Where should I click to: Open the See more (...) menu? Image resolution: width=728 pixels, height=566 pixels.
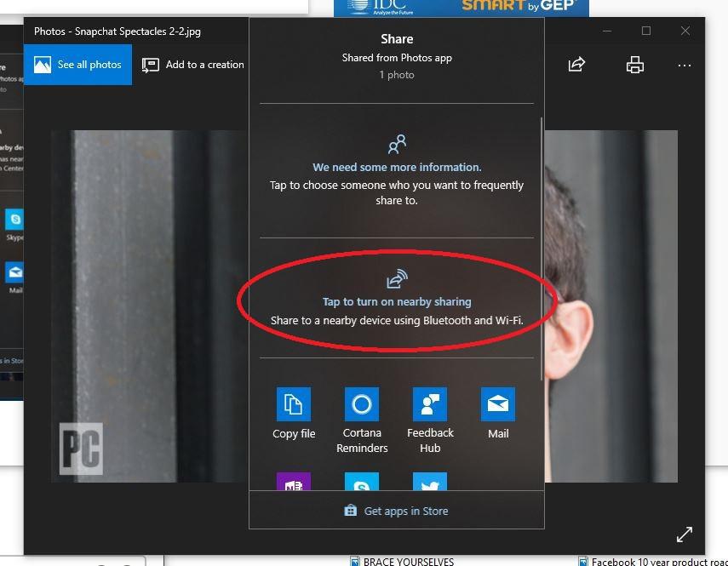pyautogui.click(x=685, y=65)
